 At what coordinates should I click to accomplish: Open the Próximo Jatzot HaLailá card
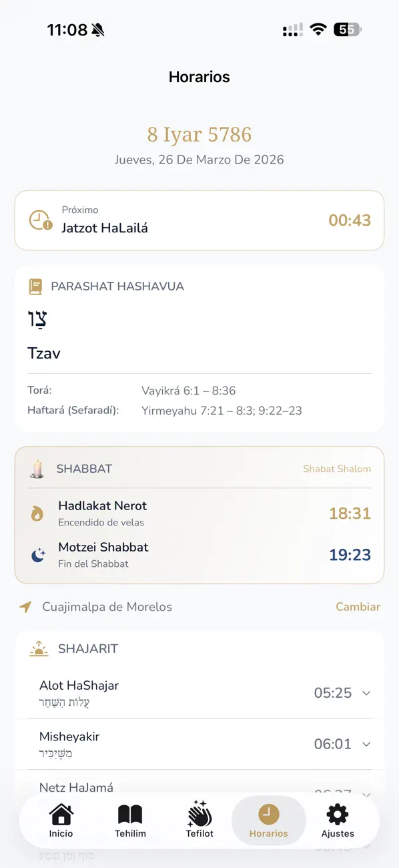click(x=199, y=220)
